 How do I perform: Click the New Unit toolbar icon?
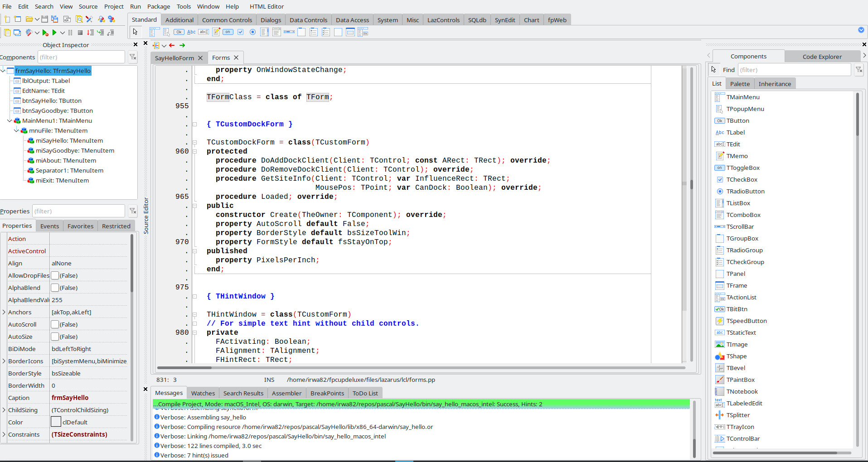coord(7,19)
